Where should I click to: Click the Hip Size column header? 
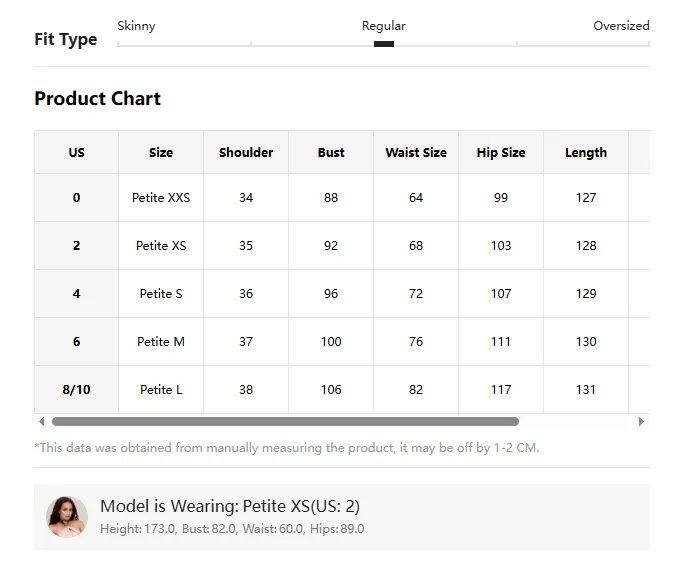[501, 152]
